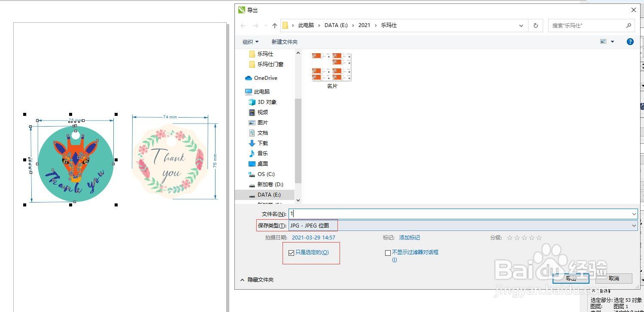Open 视频 folder in navigation pane
Image resolution: width=644 pixels, height=312 pixels.
point(258,112)
